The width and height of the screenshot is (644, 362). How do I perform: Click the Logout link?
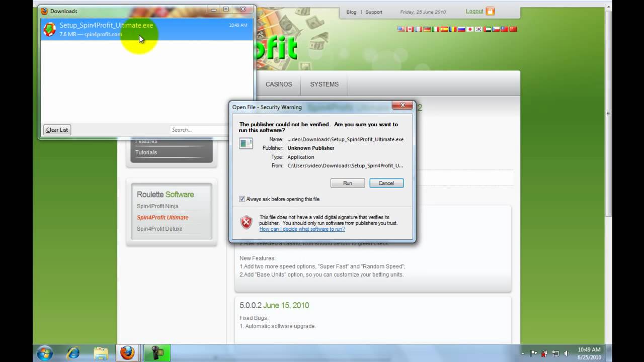(x=474, y=11)
